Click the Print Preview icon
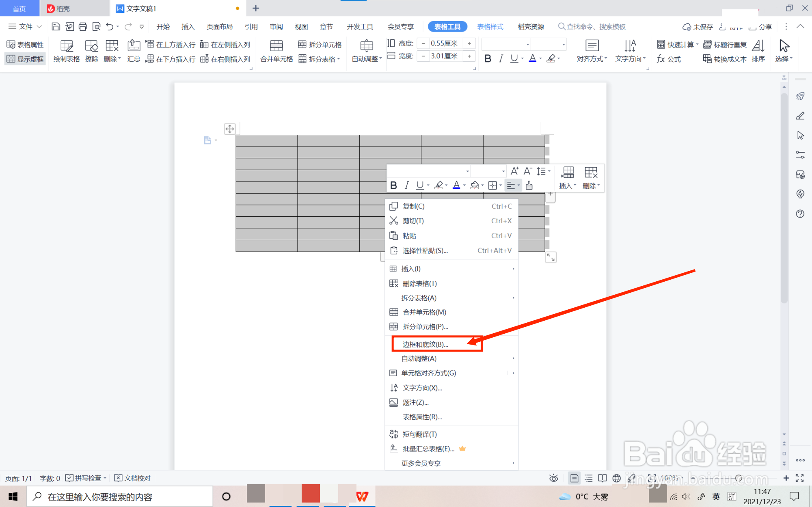 tap(96, 27)
